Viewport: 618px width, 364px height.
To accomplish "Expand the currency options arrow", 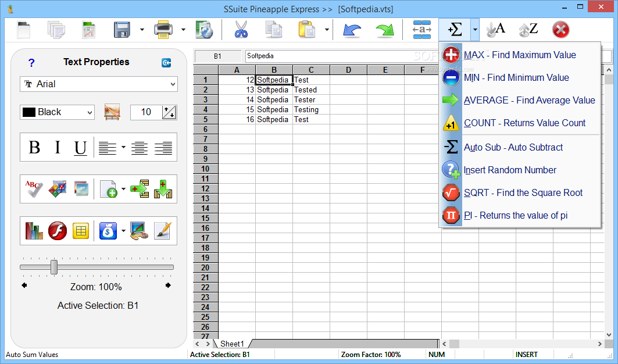I will (123, 231).
